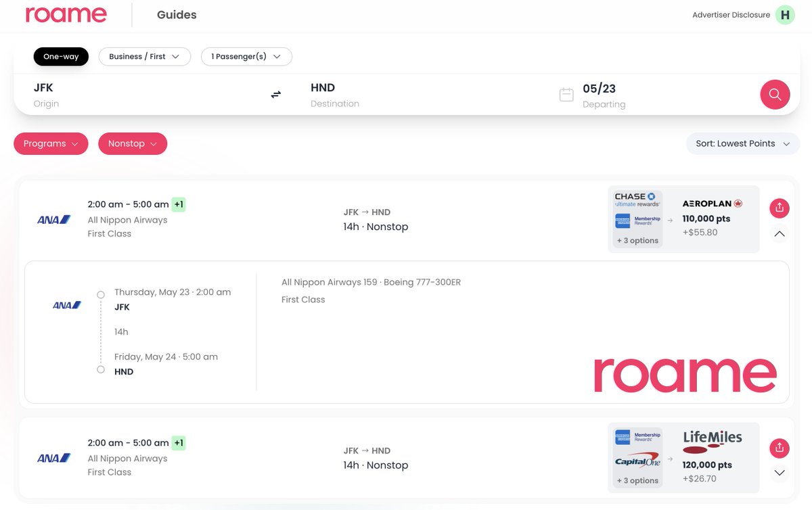Open the Sort: Lowest Points dropdown
Viewport: 812px width, 510px height.
743,143
